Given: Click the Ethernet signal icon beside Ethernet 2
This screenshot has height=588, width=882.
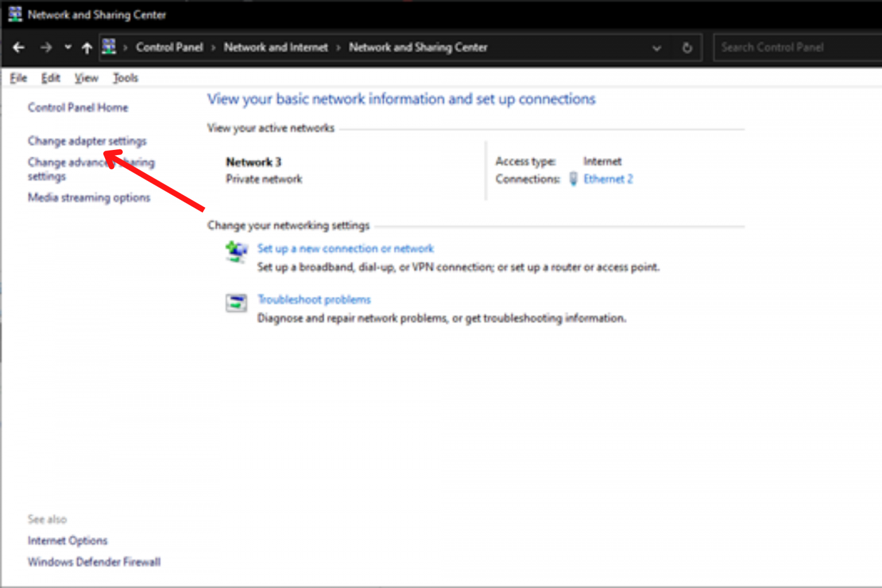Looking at the screenshot, I should tap(573, 179).
